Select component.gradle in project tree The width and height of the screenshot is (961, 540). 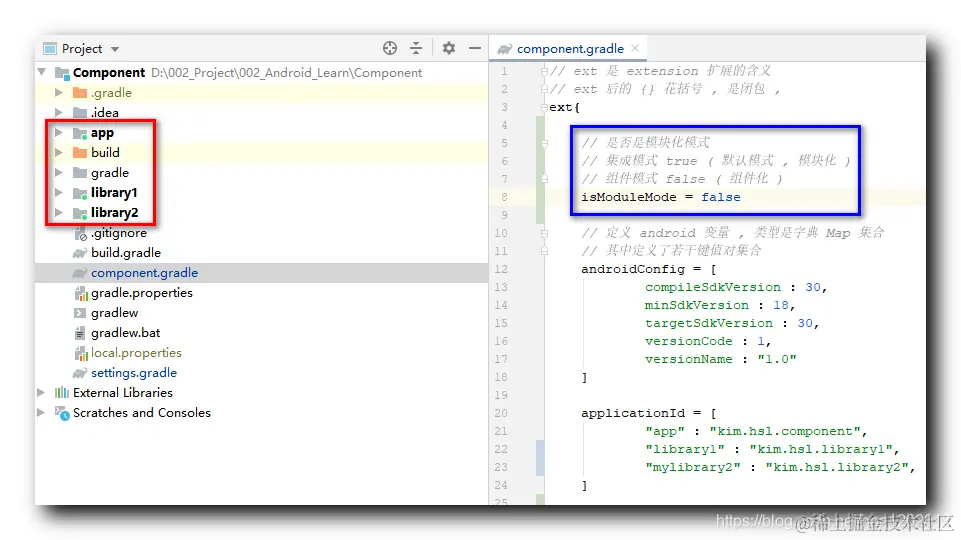[x=144, y=273]
